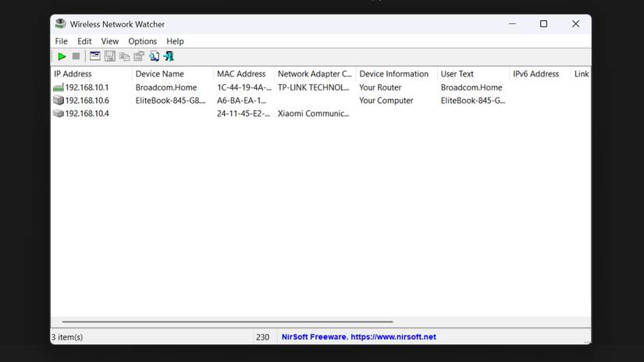This screenshot has width=644, height=362.
Task: Select IP address 192.168.10.6
Action: pos(87,100)
